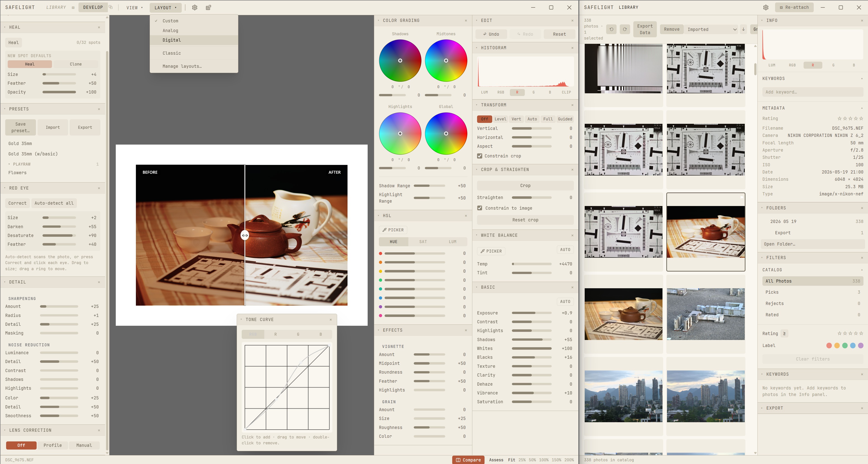Choose Classic from the Layout menu
The width and height of the screenshot is (868, 464).
194,53
